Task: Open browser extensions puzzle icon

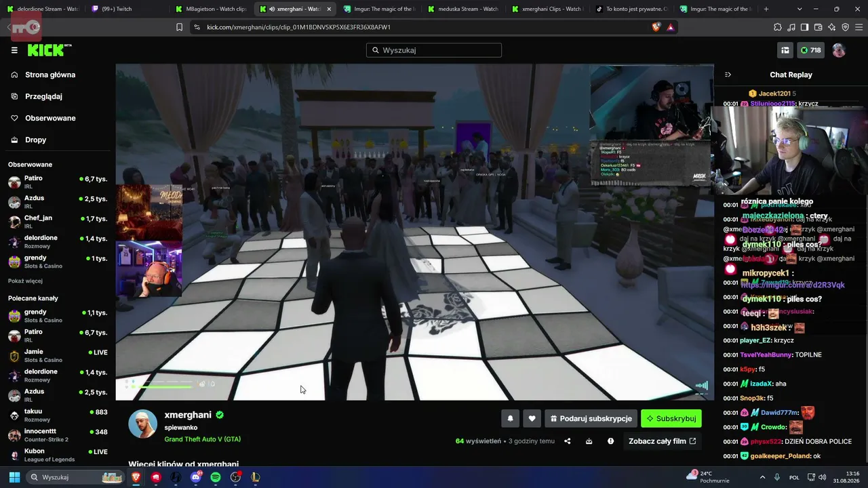Action: pyautogui.click(x=778, y=27)
